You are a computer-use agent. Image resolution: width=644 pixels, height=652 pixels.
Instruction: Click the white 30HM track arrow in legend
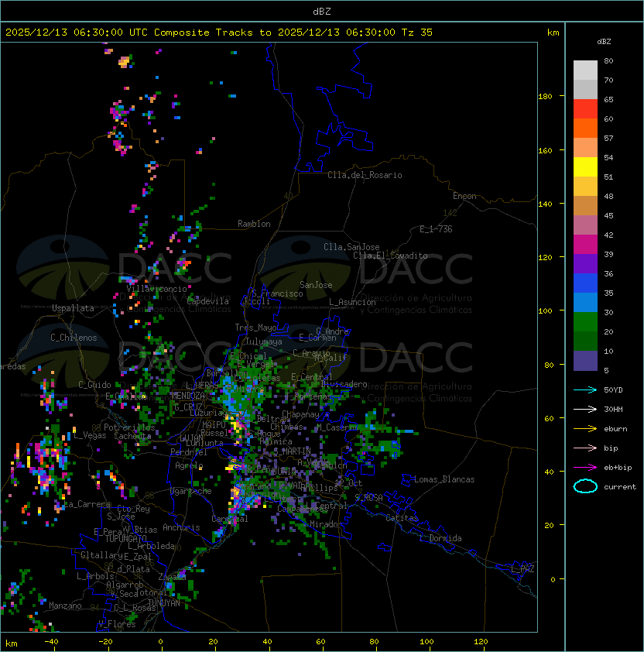coord(585,409)
